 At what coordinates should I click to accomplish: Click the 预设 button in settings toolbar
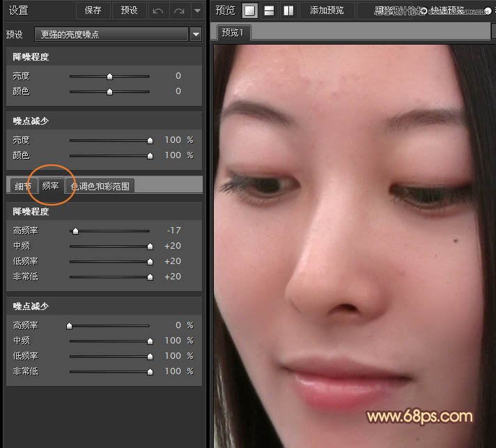[129, 10]
